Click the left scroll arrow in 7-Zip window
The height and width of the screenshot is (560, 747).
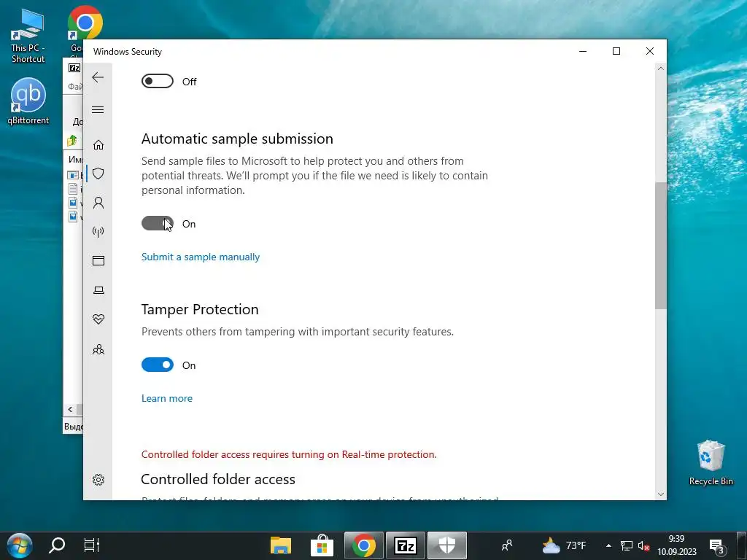(x=71, y=410)
